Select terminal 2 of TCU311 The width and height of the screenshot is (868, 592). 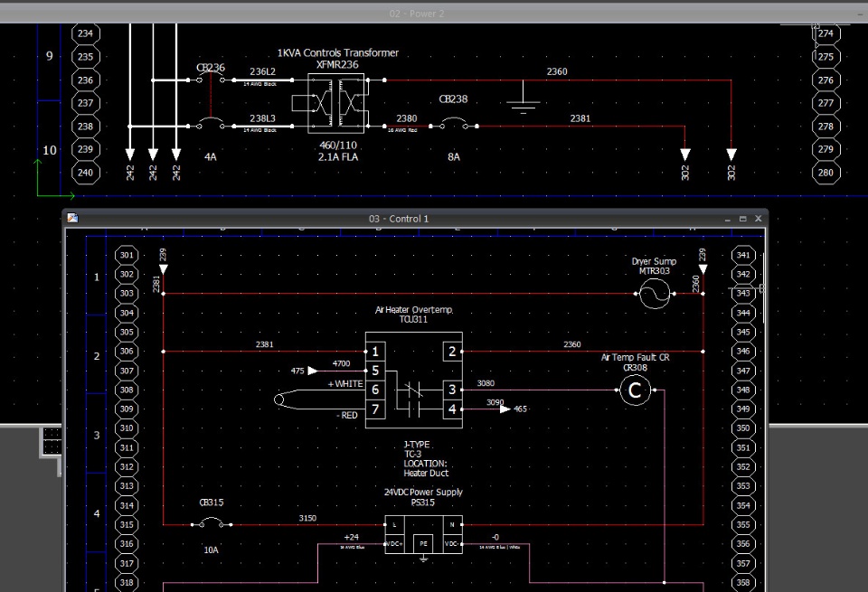(452, 352)
